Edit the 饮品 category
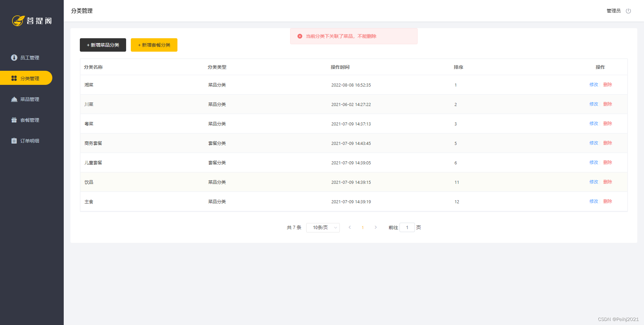This screenshot has width=644, height=325. 594,182
